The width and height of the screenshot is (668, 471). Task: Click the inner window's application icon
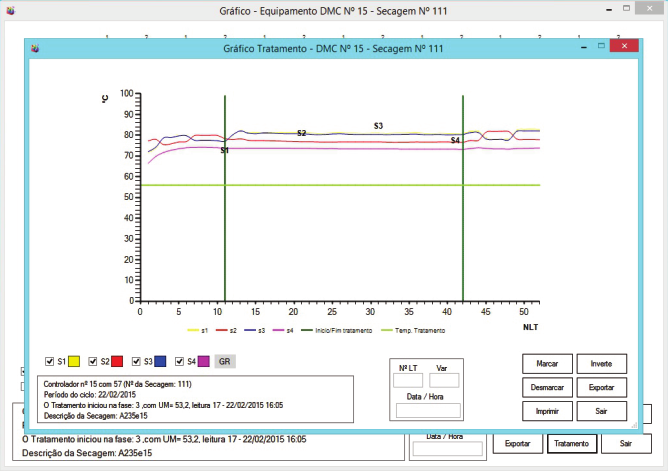35,47
